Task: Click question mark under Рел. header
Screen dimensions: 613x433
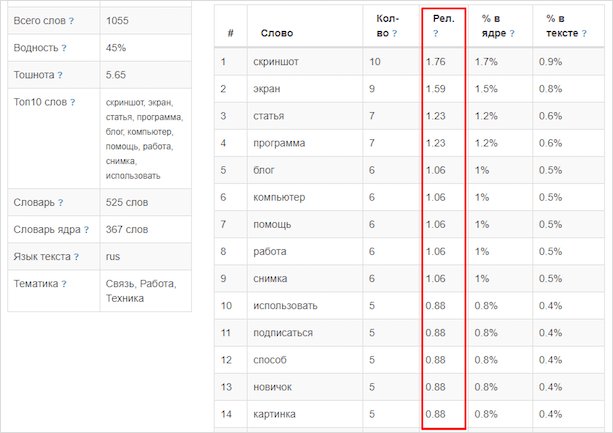Action: pos(436,33)
